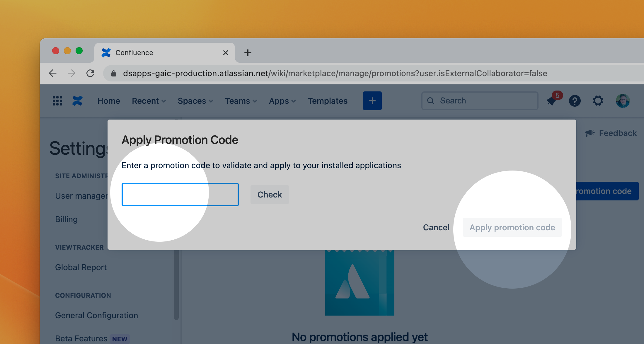Click the Confluence logo icon
Viewport: 644px width, 344px height.
[77, 101]
